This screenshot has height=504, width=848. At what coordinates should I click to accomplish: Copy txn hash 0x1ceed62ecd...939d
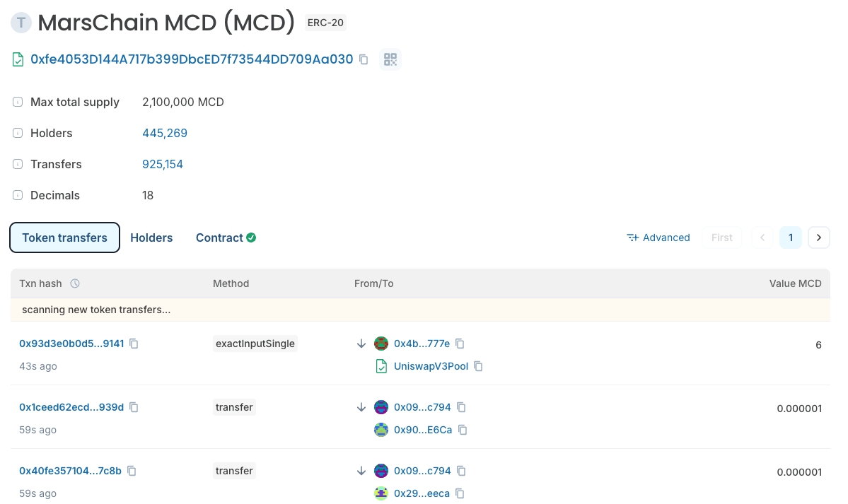[134, 407]
